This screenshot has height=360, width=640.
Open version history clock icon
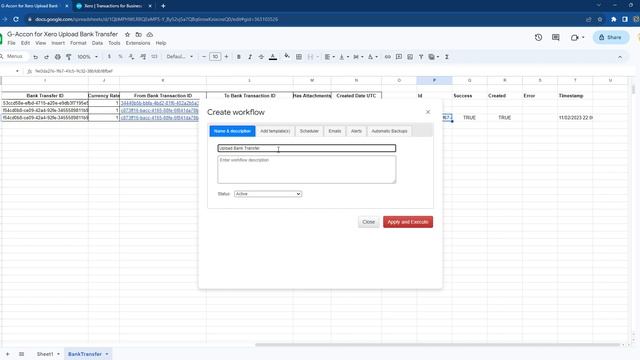pos(538,38)
